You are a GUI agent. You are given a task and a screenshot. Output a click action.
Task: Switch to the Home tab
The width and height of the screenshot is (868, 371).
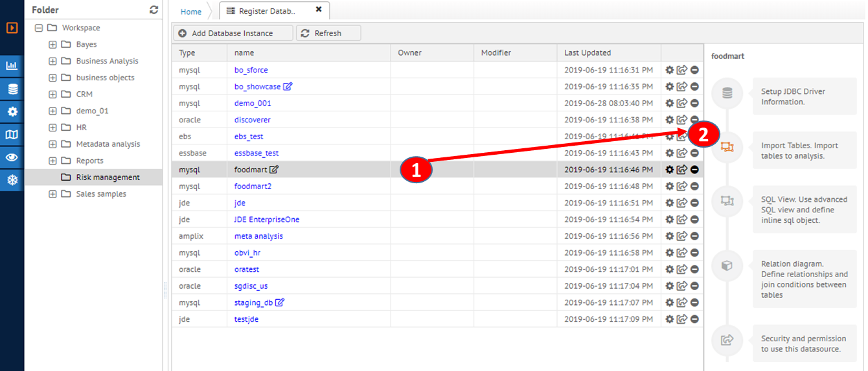(190, 12)
